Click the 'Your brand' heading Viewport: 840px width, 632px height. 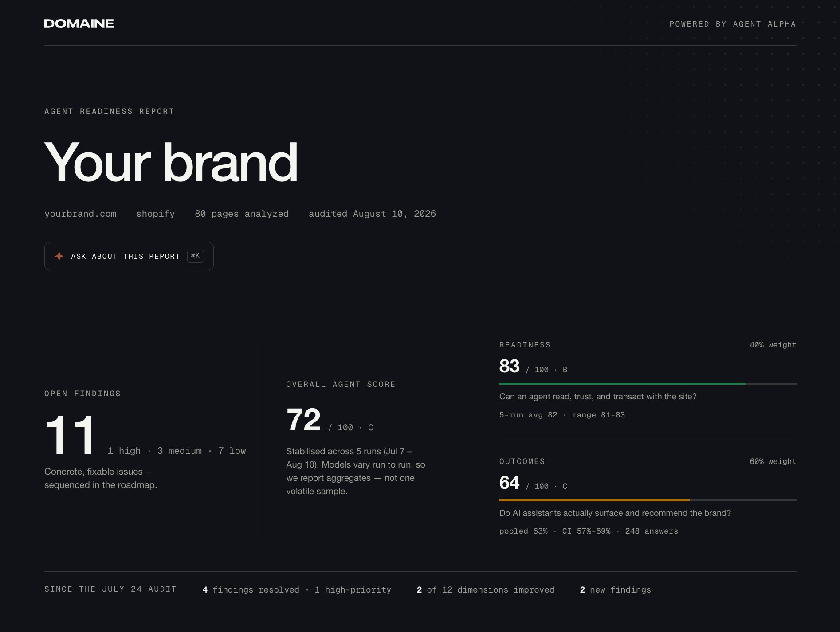(171, 162)
